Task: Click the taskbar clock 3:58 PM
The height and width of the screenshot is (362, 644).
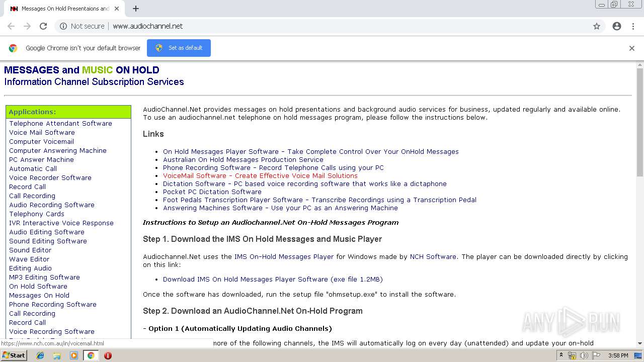Action: click(618, 355)
